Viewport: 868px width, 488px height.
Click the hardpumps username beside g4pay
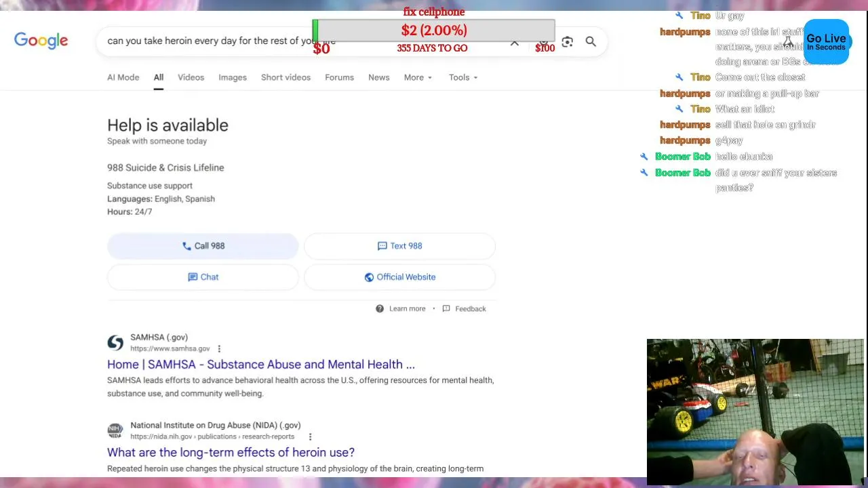pyautogui.click(x=685, y=140)
